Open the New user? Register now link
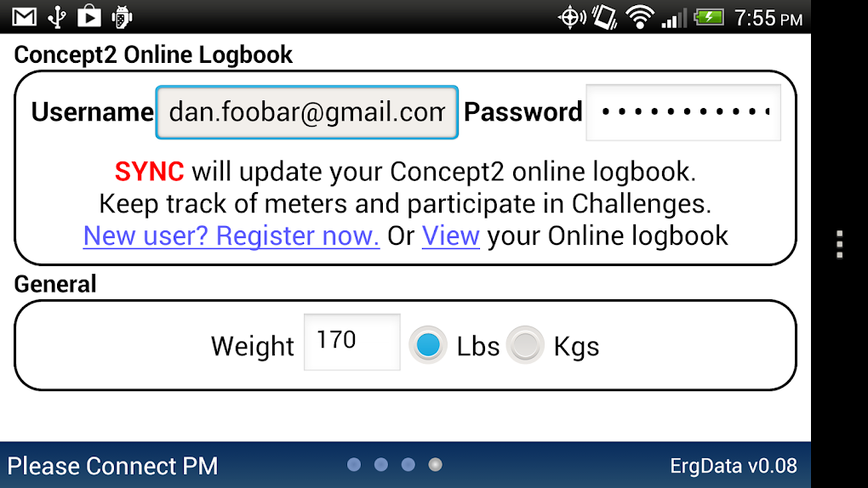Screen dimensions: 868x488 231,235
